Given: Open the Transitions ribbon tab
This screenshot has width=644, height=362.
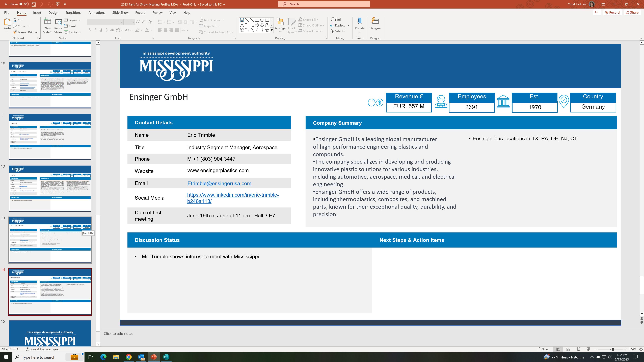Looking at the screenshot, I should click(73, 13).
